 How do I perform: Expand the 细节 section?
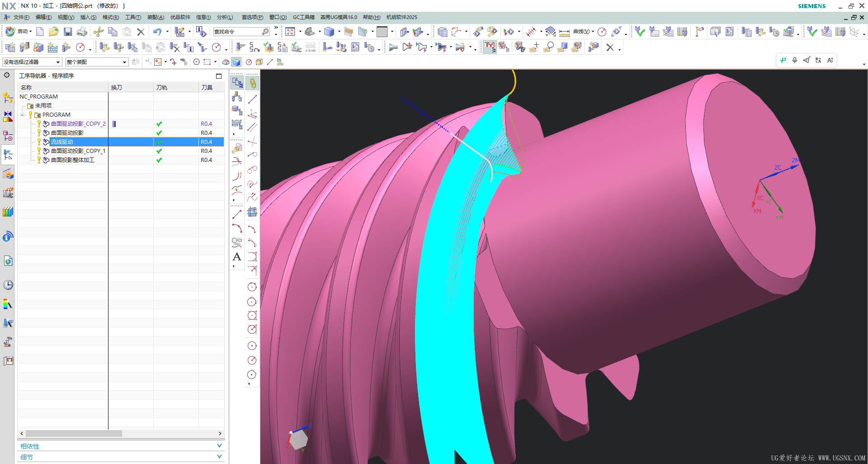pyautogui.click(x=121, y=457)
